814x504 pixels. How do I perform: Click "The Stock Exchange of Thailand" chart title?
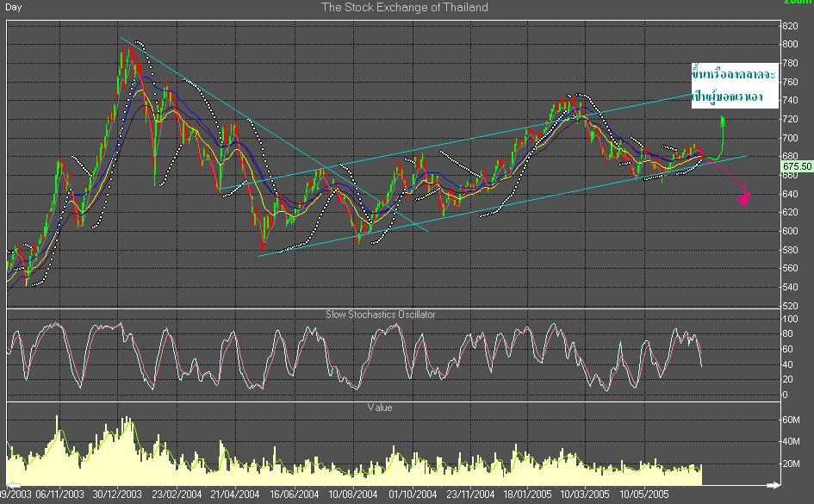click(x=404, y=7)
